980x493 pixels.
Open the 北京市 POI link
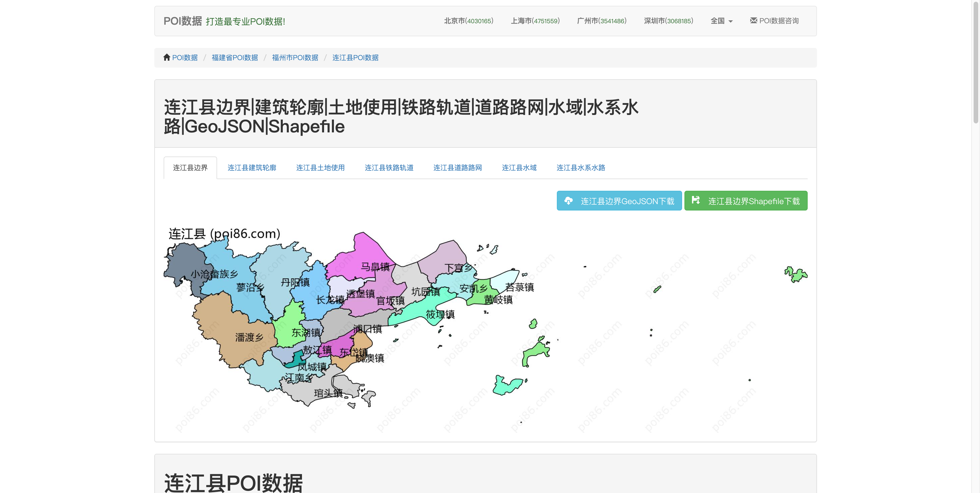[x=468, y=21]
